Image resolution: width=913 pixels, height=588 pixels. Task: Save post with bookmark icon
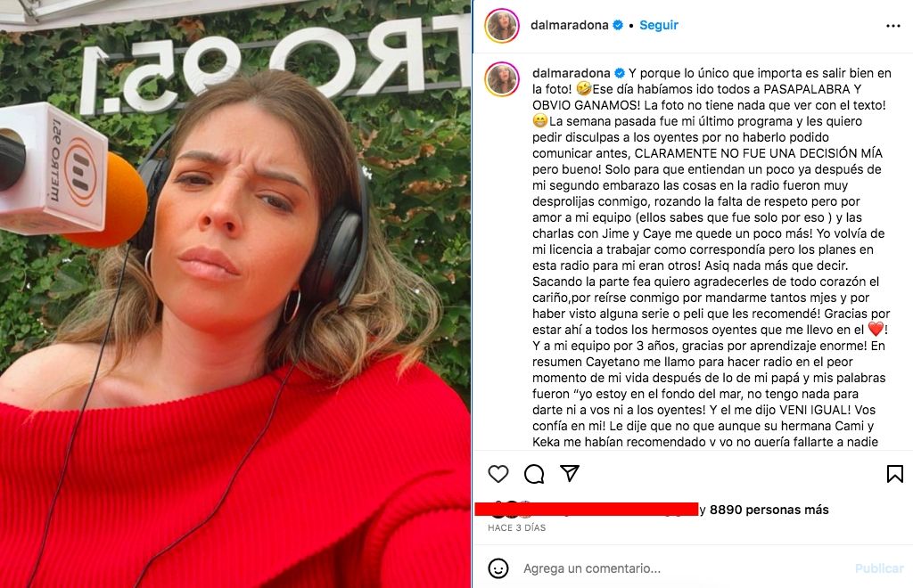pyautogui.click(x=895, y=474)
